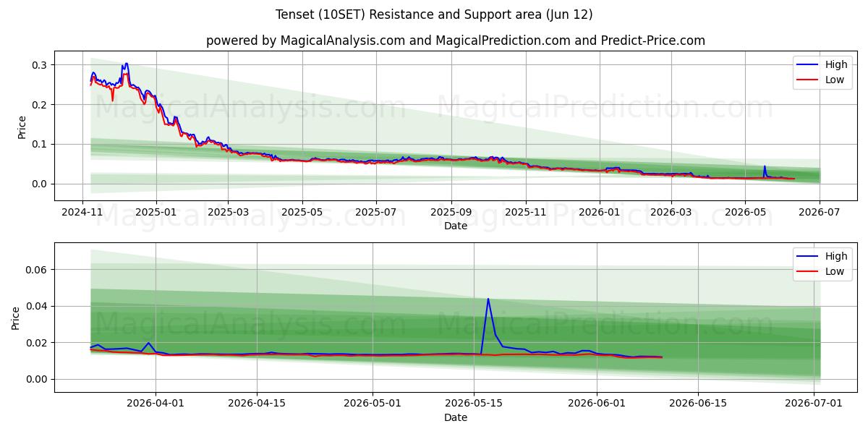Click the chart title 'Tenset (10SET) Resistance and Support area (Jun 12)'

[434, 14]
